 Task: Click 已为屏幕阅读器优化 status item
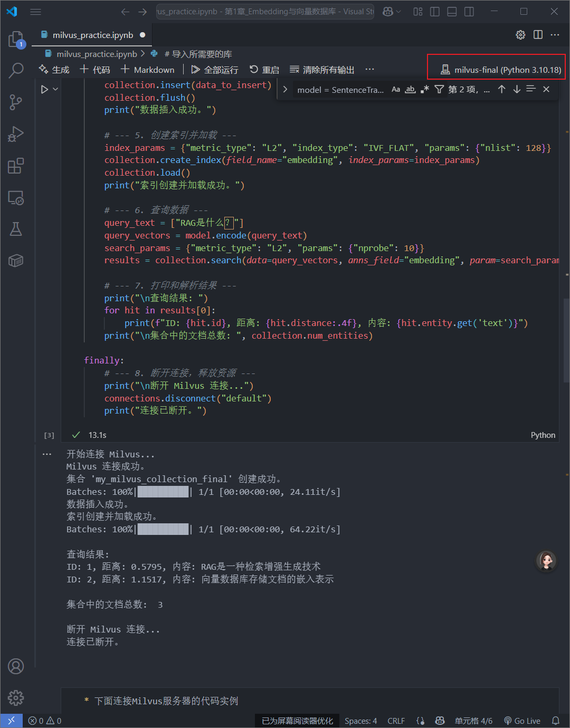pos(297,721)
